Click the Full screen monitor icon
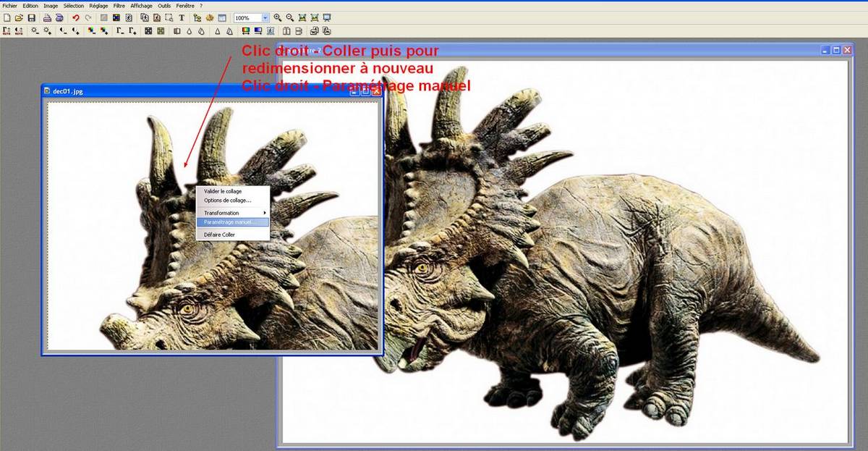Viewport: 868px width, 451px height. click(327, 17)
